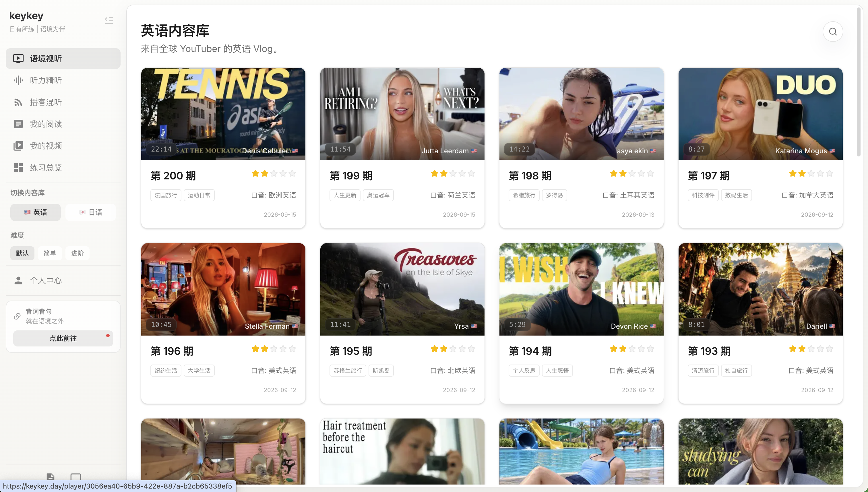Screen dimensions: 868x492
Task: Switch content library to 日语
Action: [x=90, y=212]
